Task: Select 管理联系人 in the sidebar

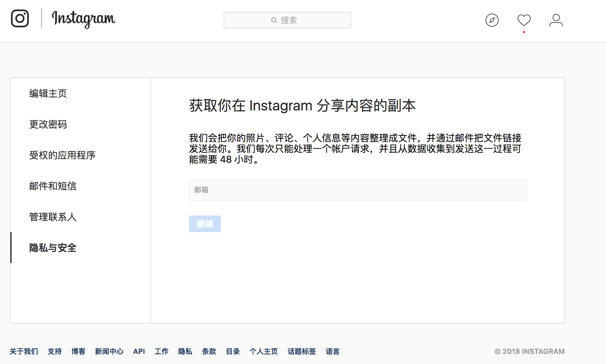Action: tap(53, 217)
